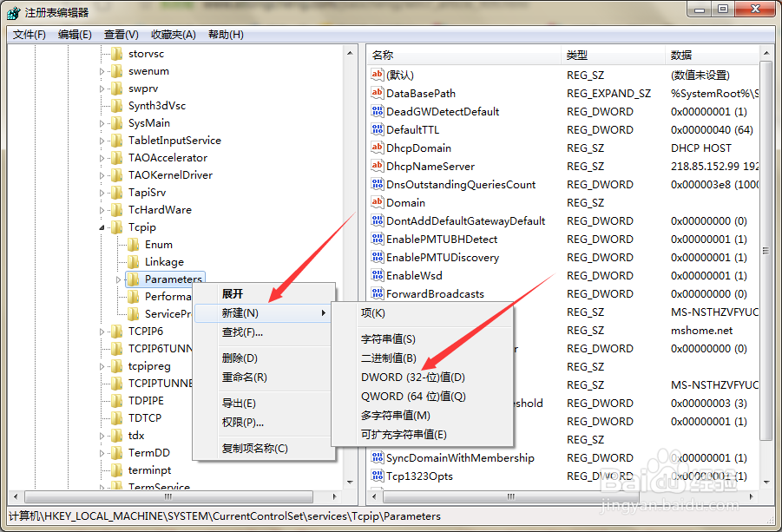Viewport: 782px width, 532px height.
Task: Click the EnablePMTUBHDetect value icon
Action: click(x=377, y=239)
